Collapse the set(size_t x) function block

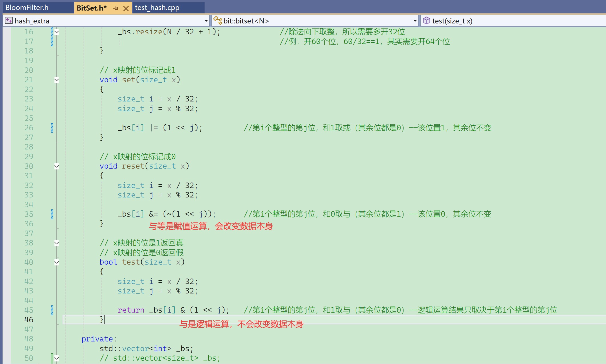57,80
